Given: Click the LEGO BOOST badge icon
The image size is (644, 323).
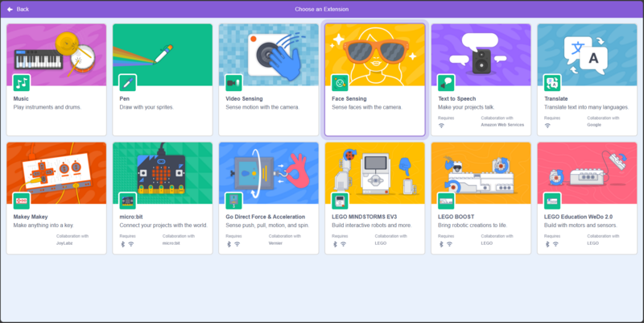Looking at the screenshot, I should click(x=446, y=201).
